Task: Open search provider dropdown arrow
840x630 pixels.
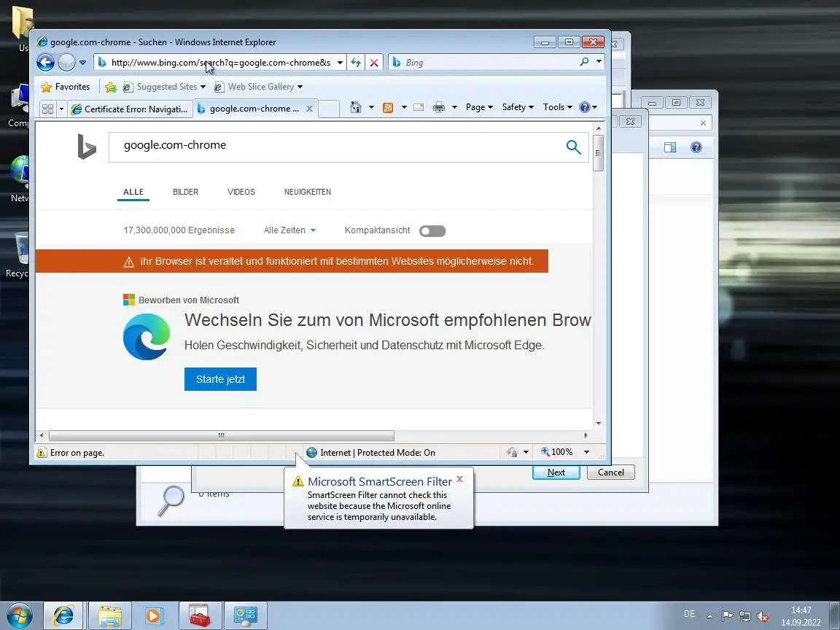Action: (x=599, y=62)
